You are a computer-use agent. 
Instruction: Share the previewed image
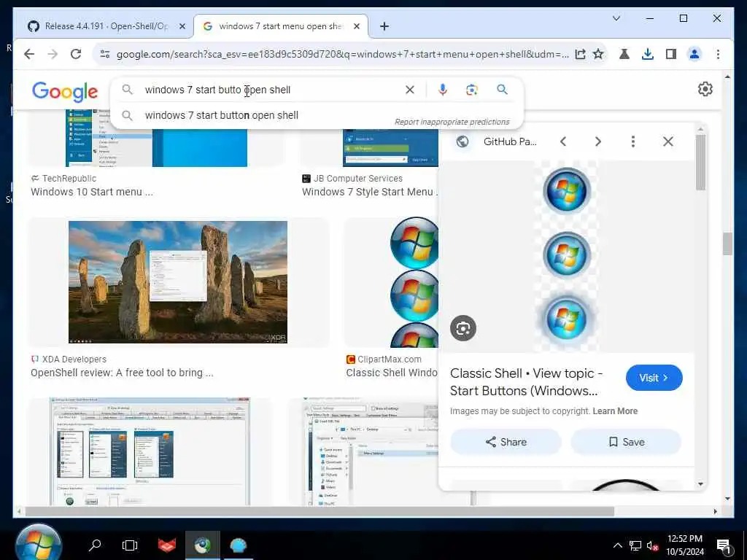(506, 442)
